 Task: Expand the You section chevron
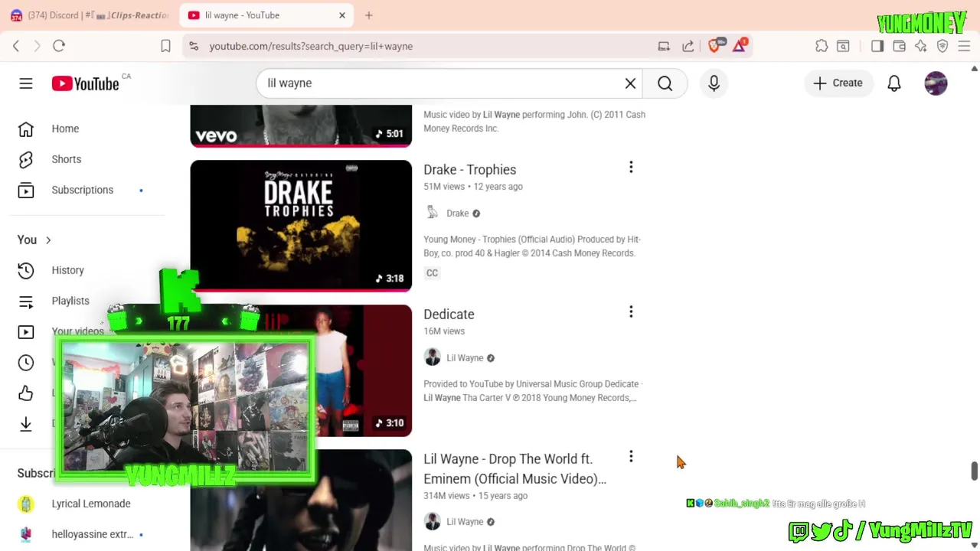(x=48, y=240)
